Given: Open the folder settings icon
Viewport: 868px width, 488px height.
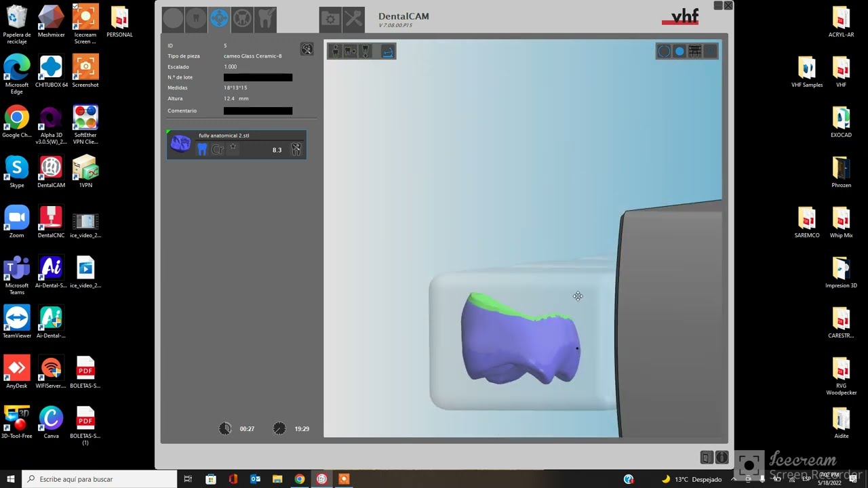Looking at the screenshot, I should point(330,19).
